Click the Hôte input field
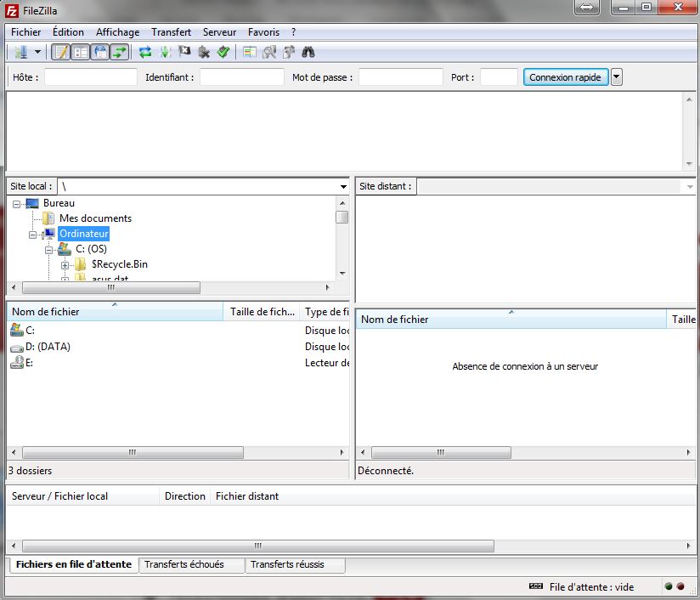 [x=91, y=77]
